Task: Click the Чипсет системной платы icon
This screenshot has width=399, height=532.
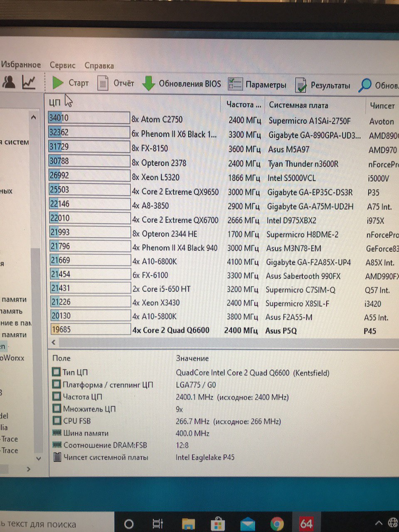Action: (x=57, y=457)
